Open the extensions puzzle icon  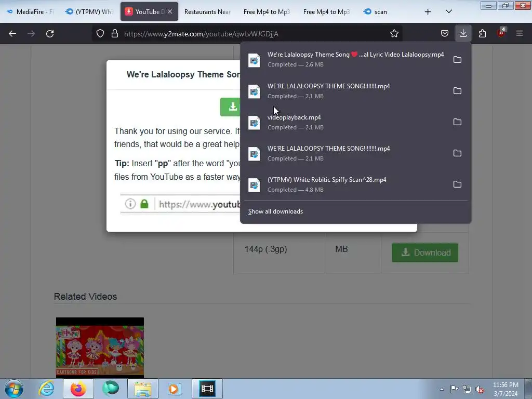click(x=482, y=34)
